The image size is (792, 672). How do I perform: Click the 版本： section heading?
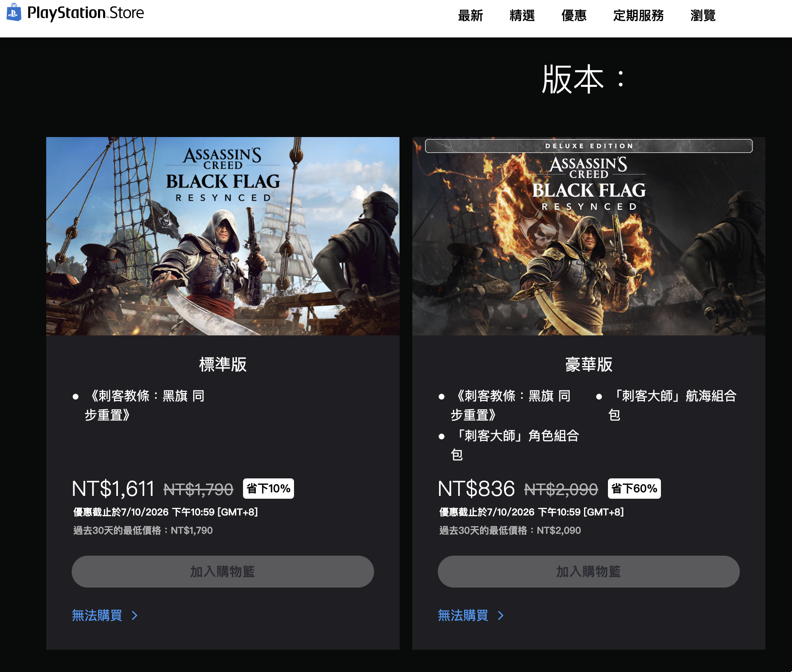[x=584, y=80]
